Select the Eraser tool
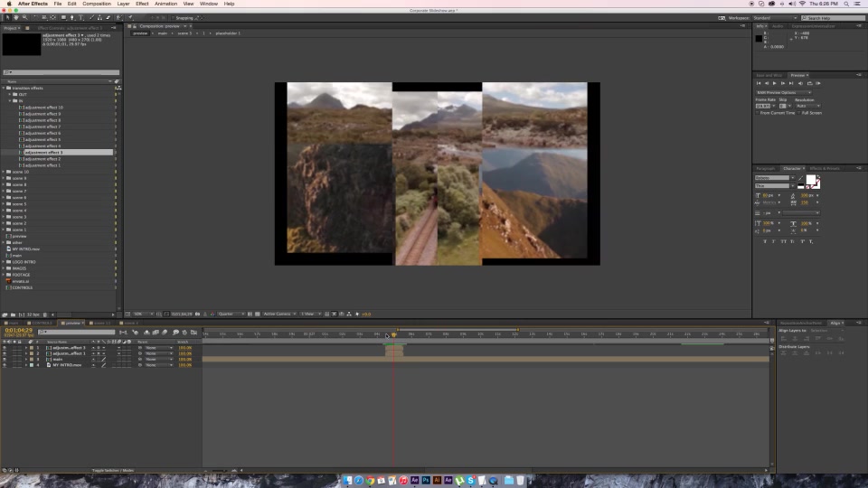Screen dimensions: 868x488 [108, 18]
